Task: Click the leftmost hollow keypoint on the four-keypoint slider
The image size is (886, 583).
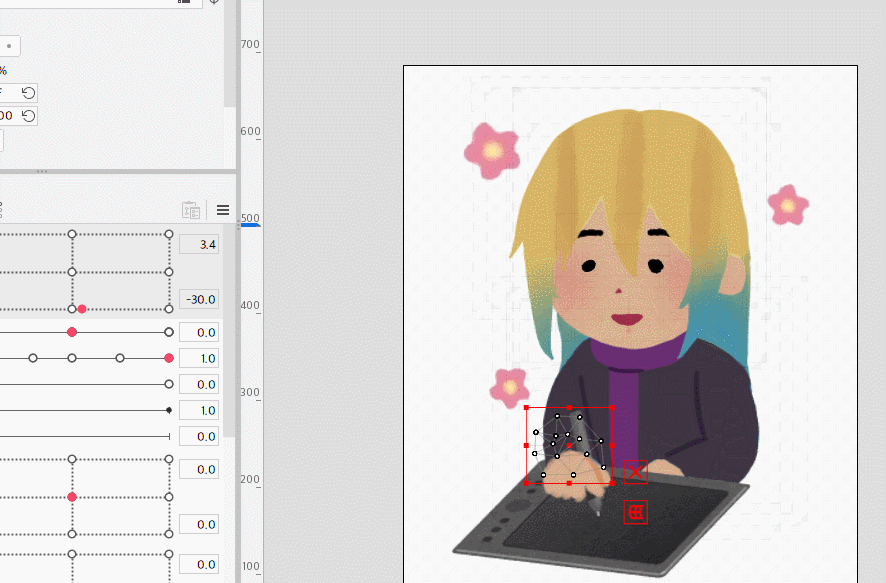Action: coord(33,358)
